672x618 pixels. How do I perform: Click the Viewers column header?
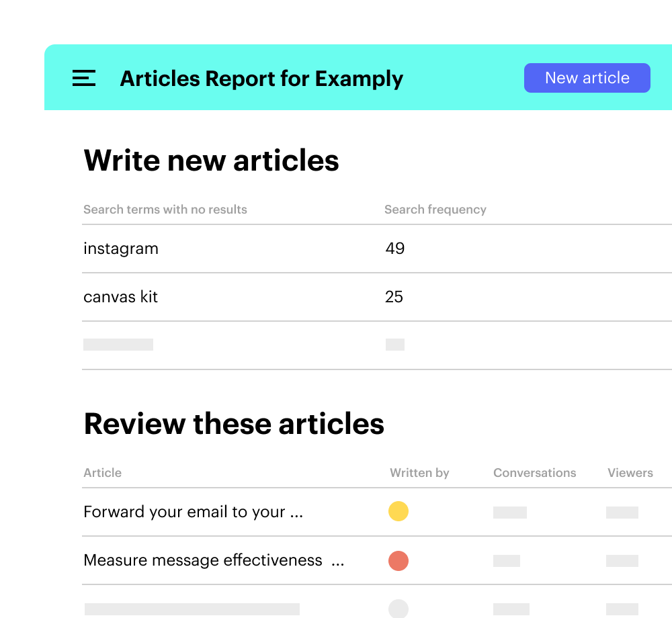click(x=630, y=473)
